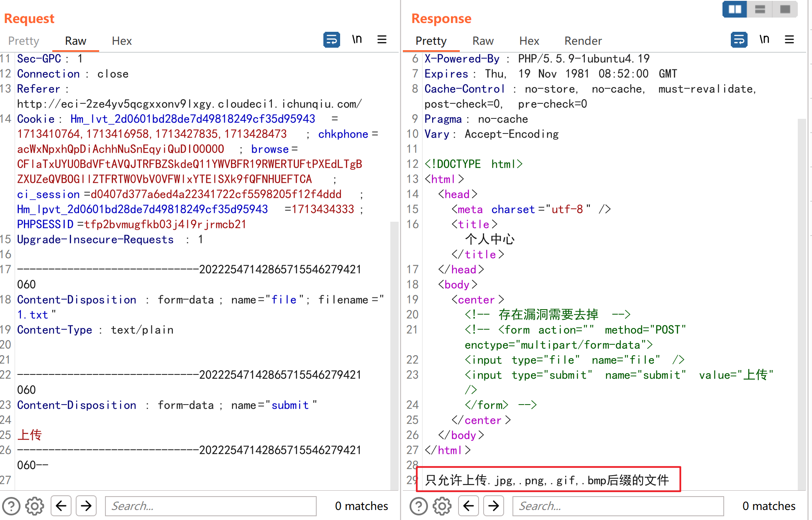Switch Request view to Hex tab
Viewport: 812px width, 520px height.
pyautogui.click(x=122, y=41)
